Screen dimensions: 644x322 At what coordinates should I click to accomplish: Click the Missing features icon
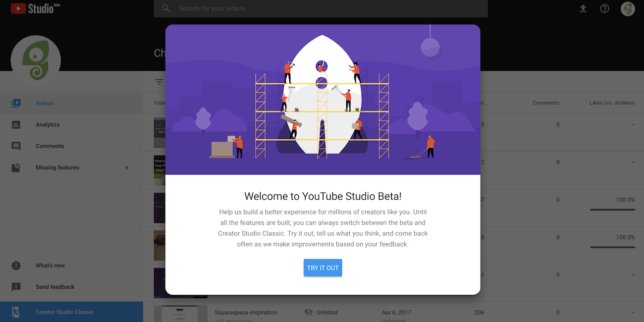[x=16, y=167]
